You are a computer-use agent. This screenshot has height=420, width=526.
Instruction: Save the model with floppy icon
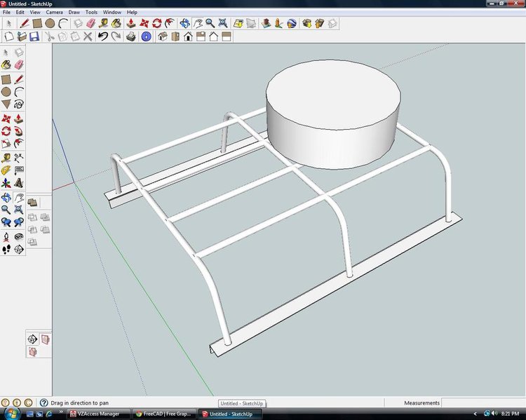[x=34, y=36]
